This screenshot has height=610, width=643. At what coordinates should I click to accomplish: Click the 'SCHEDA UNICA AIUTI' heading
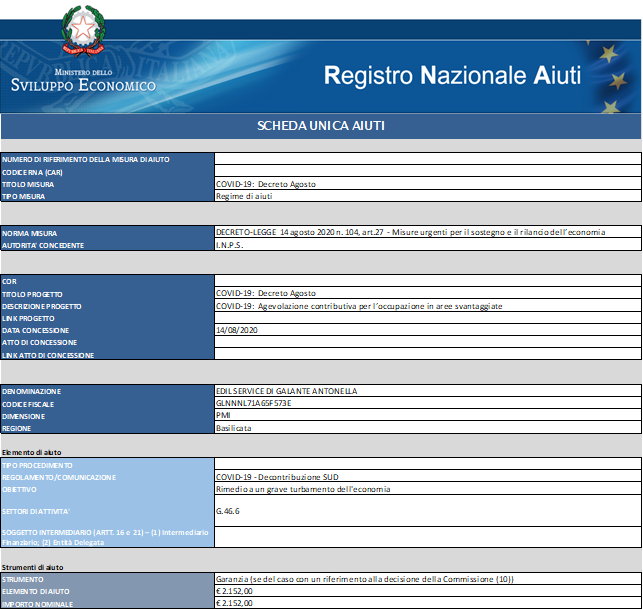point(321,126)
